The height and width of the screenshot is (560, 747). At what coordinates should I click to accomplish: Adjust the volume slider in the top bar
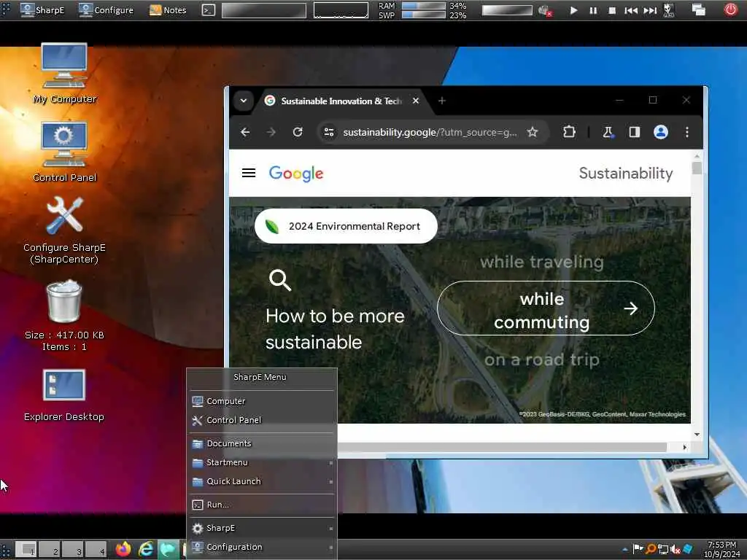[507, 10]
